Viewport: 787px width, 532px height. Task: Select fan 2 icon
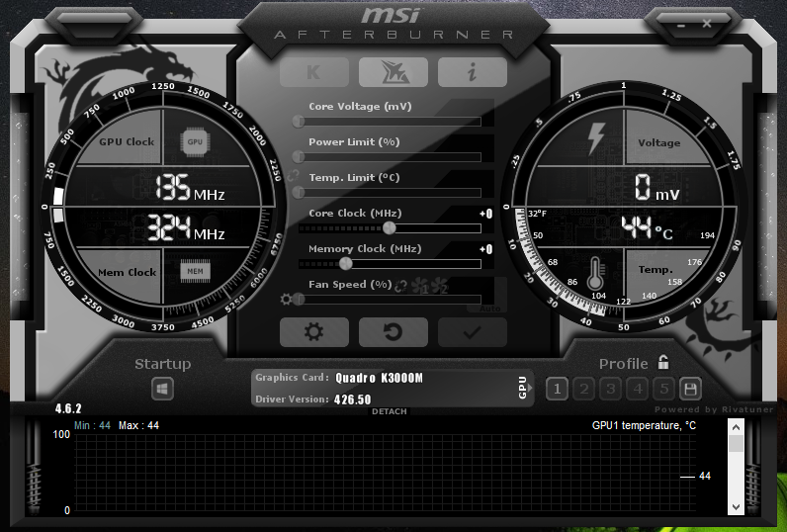click(x=440, y=286)
